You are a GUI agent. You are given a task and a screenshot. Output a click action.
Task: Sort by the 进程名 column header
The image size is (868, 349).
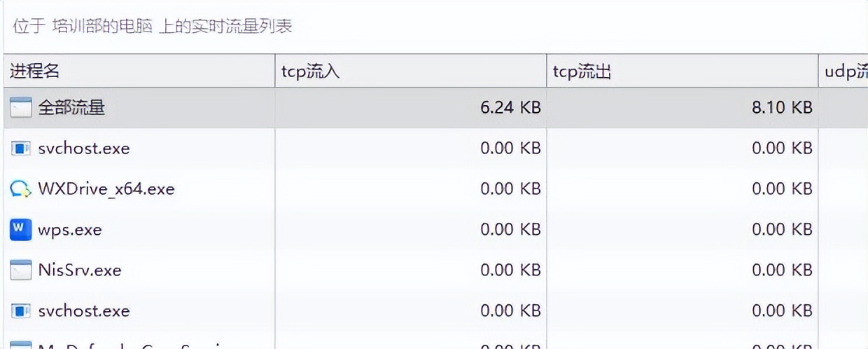35,71
